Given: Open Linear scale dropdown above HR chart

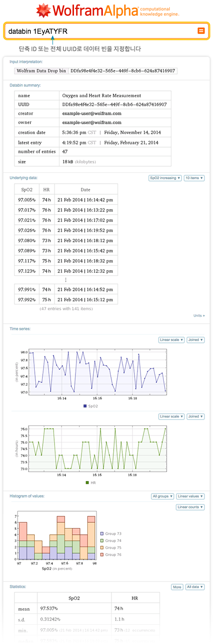Looking at the screenshot, I should [171, 417].
